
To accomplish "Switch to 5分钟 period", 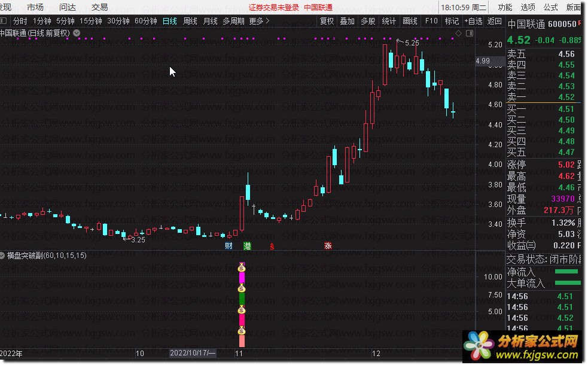I will point(66,21).
